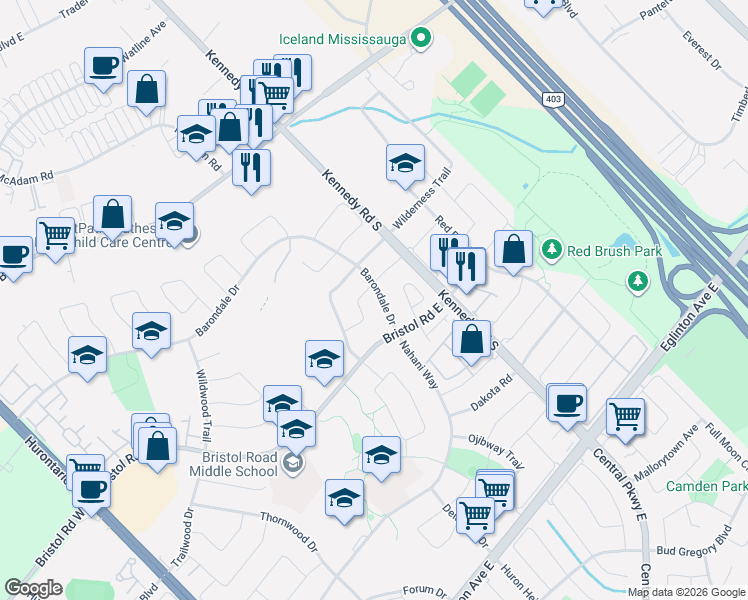Viewport: 748px width, 600px height.
Task: Open the school marker beside Wilderness Trail
Action: [405, 164]
